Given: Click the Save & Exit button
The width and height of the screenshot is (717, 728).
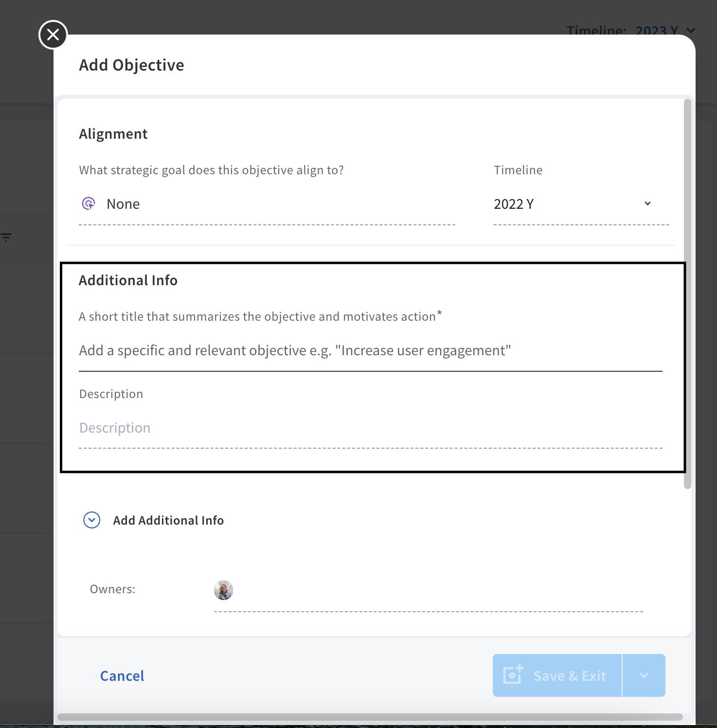Looking at the screenshot, I should 557,675.
